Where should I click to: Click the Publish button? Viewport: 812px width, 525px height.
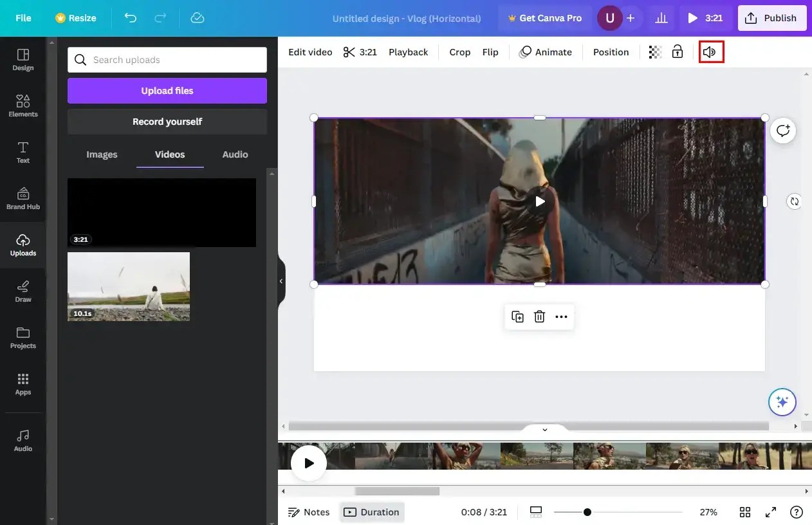coord(771,17)
